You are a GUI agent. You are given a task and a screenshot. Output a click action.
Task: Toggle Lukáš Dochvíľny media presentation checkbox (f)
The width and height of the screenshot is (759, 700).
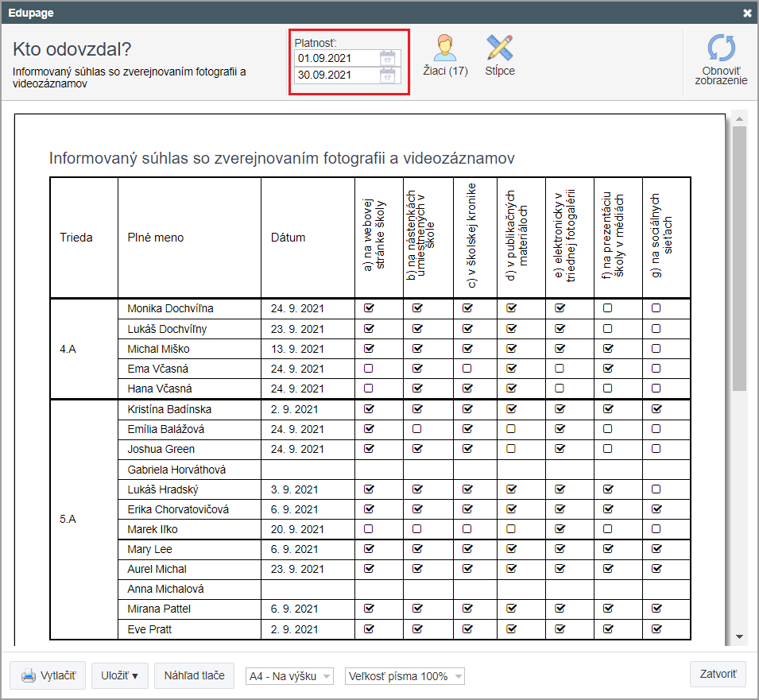607,328
